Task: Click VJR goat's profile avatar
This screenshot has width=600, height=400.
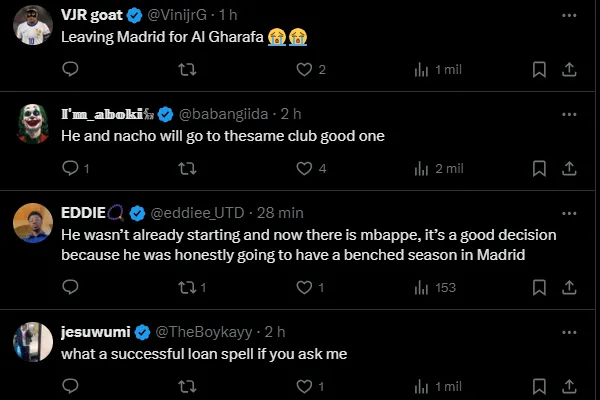Action: pos(33,25)
